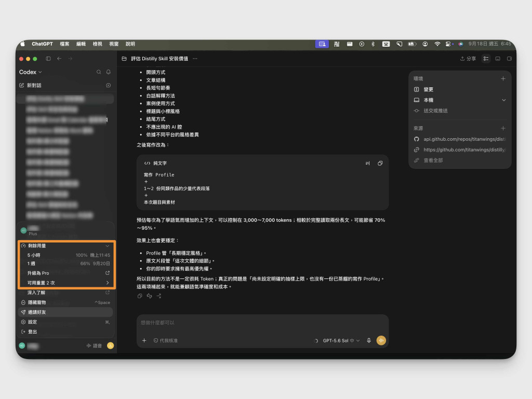Toggle the sidebar panel icon in the title bar
The height and width of the screenshot is (399, 532).
tap(48, 59)
